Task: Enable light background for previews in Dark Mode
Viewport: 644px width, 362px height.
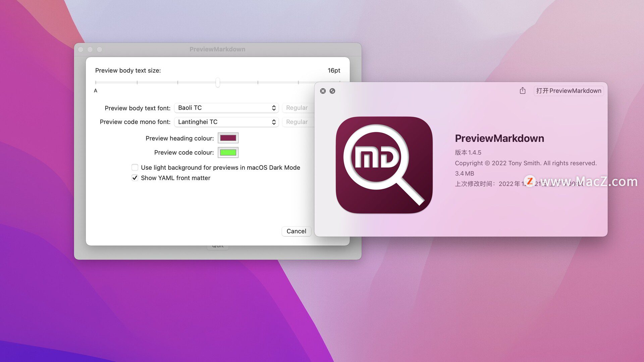Action: tap(135, 167)
